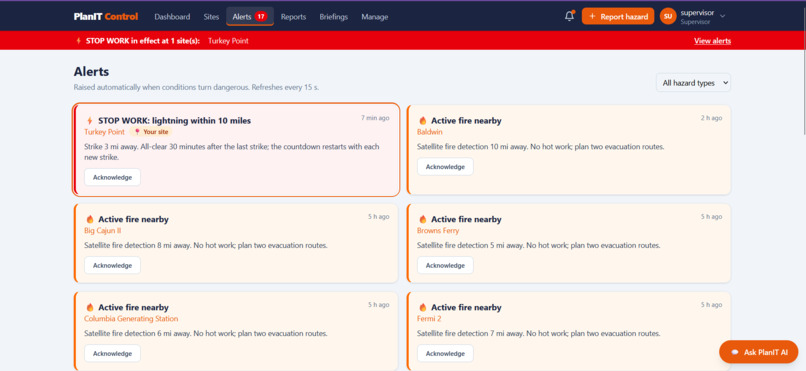The image size is (806, 371).
Task: Acknowledge the Columbia Generating Station alert
Action: coord(113,354)
